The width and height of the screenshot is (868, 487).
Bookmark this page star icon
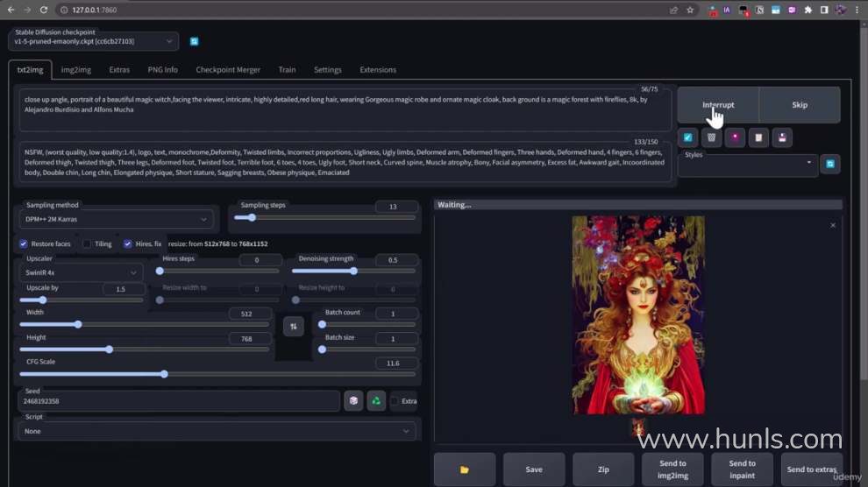pyautogui.click(x=690, y=10)
